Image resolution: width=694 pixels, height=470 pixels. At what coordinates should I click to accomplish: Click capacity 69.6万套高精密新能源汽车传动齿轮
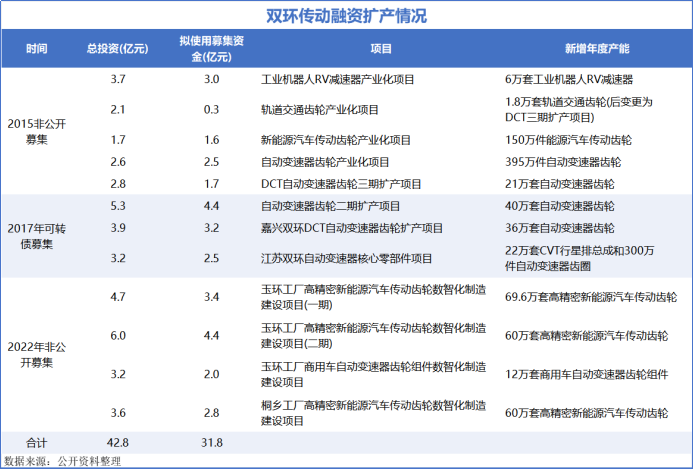[591, 297]
